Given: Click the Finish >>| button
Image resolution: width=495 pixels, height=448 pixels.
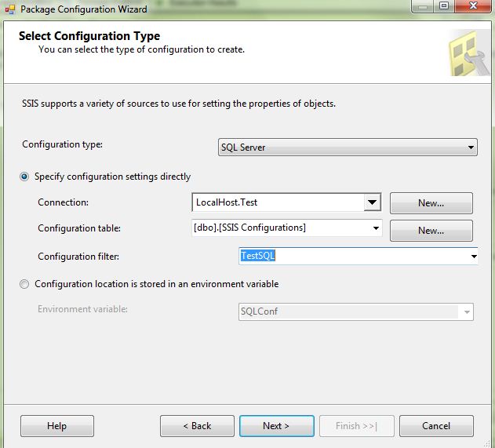Looking at the screenshot, I should 356,426.
